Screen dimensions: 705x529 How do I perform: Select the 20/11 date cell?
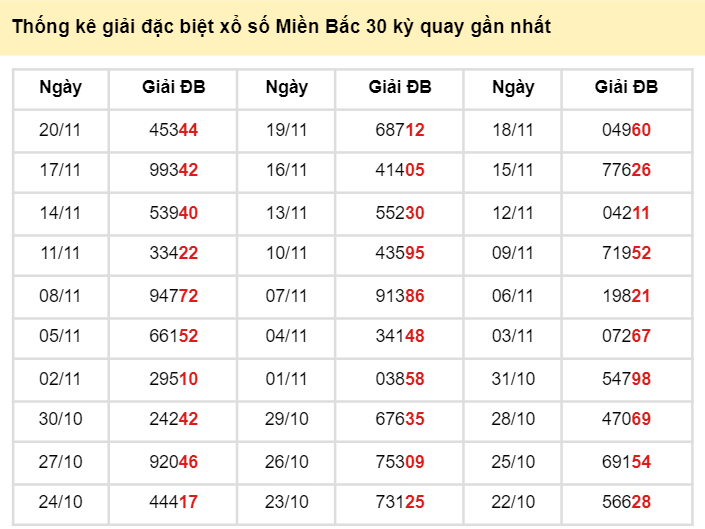[60, 129]
